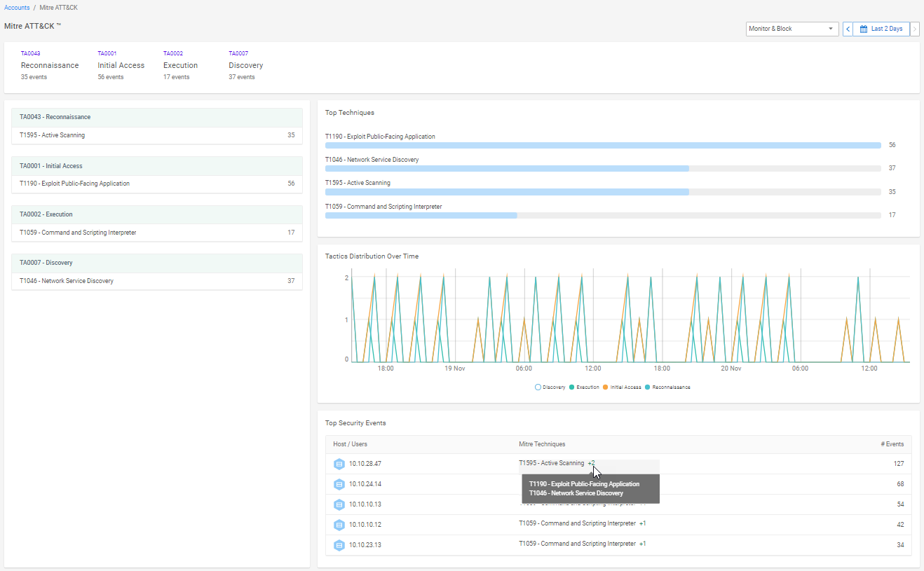The width and height of the screenshot is (924, 571).
Task: Click host icon for 10.10.24.14
Action: coord(339,484)
